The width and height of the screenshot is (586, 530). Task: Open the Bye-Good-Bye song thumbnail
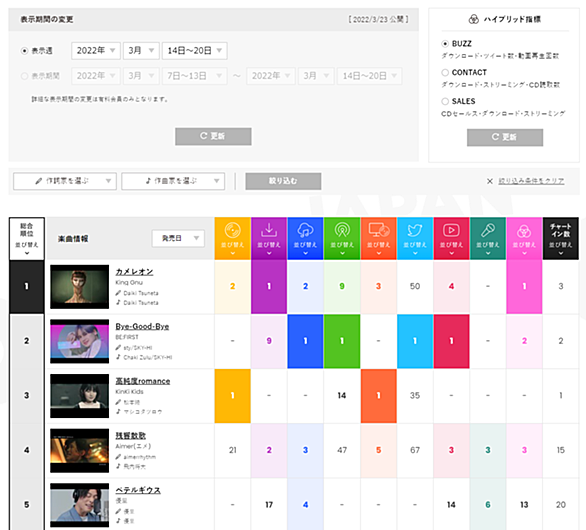point(80,341)
